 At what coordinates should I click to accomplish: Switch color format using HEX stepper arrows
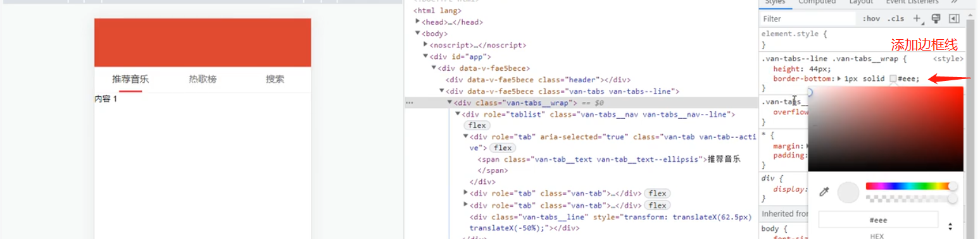click(950, 226)
